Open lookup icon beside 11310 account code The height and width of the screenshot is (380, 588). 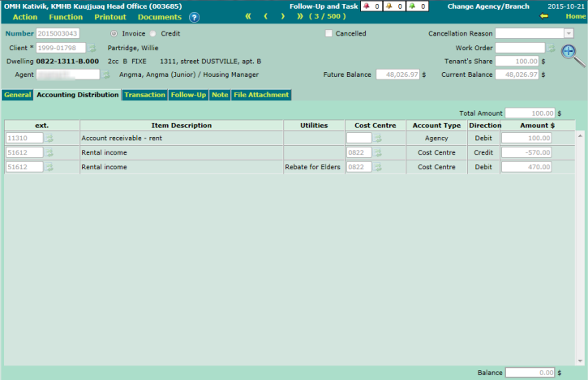click(50, 139)
